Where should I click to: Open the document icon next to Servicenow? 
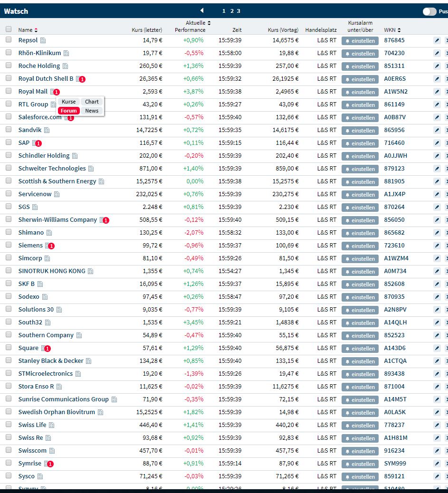pos(57,195)
